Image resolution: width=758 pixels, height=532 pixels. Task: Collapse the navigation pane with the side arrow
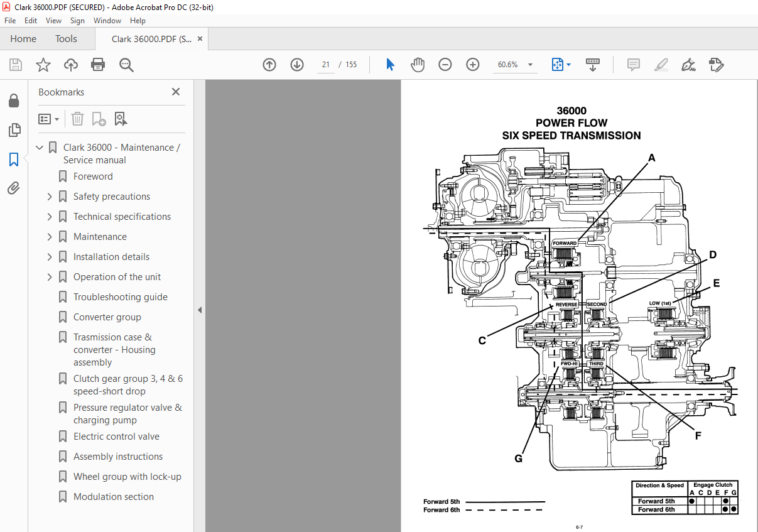(x=200, y=310)
